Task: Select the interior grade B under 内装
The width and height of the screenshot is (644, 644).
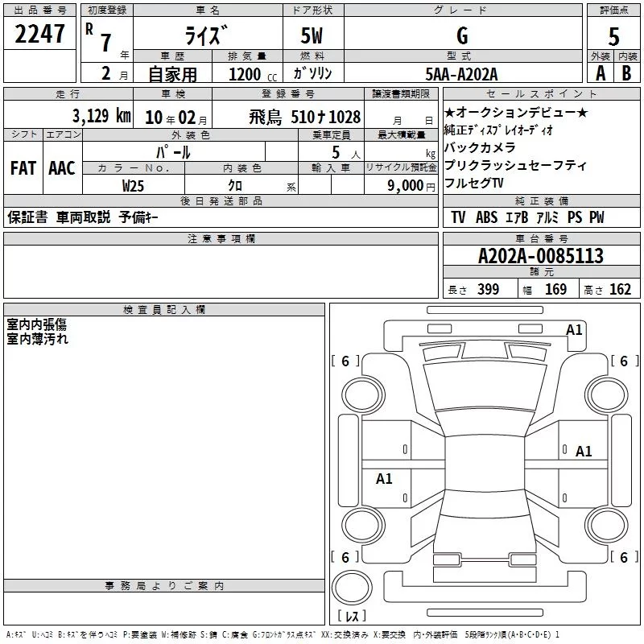Action: (626, 73)
